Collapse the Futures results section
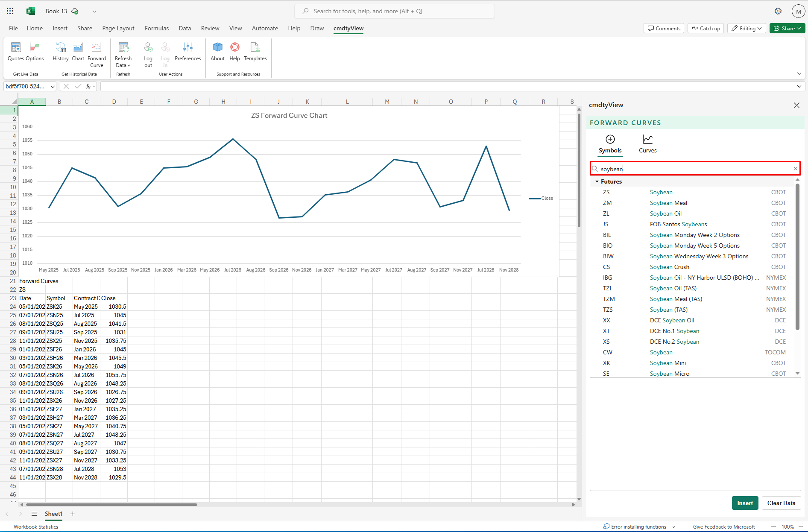Screen dimensions: 808x532 coord(597,181)
